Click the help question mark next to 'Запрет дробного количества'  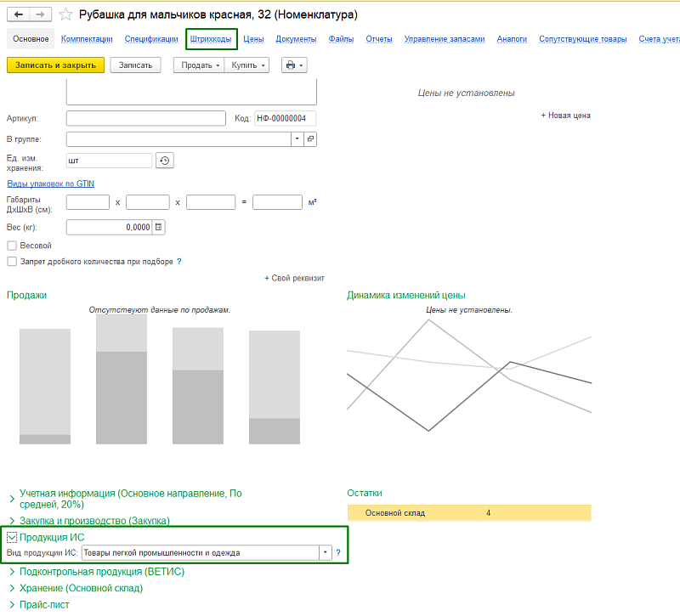point(179,262)
